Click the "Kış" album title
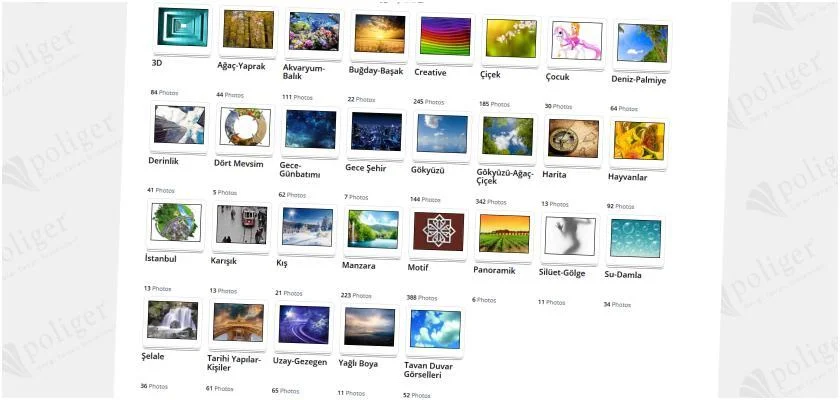 [281, 263]
